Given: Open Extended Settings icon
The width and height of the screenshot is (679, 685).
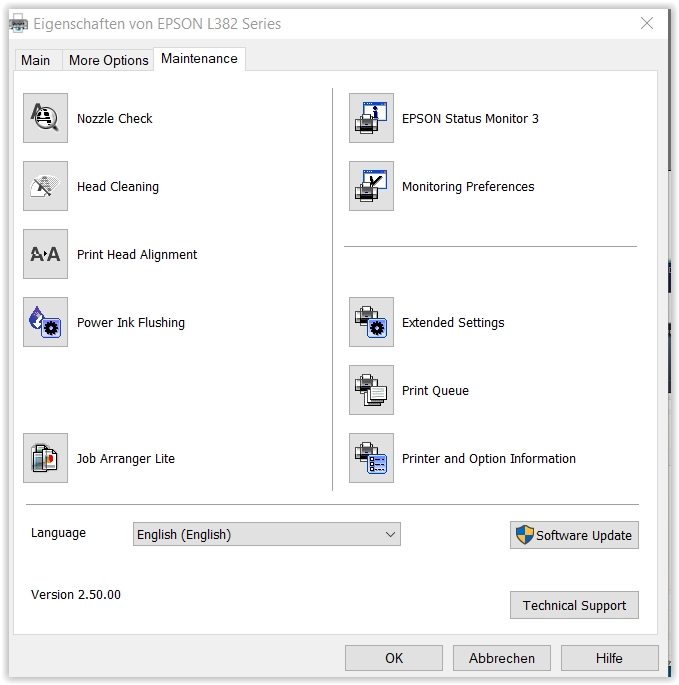Looking at the screenshot, I should click(371, 322).
